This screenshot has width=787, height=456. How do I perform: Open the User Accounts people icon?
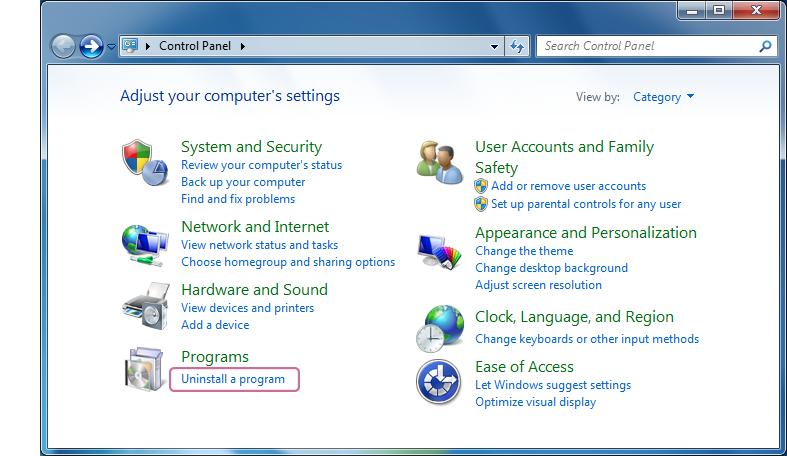[439, 162]
